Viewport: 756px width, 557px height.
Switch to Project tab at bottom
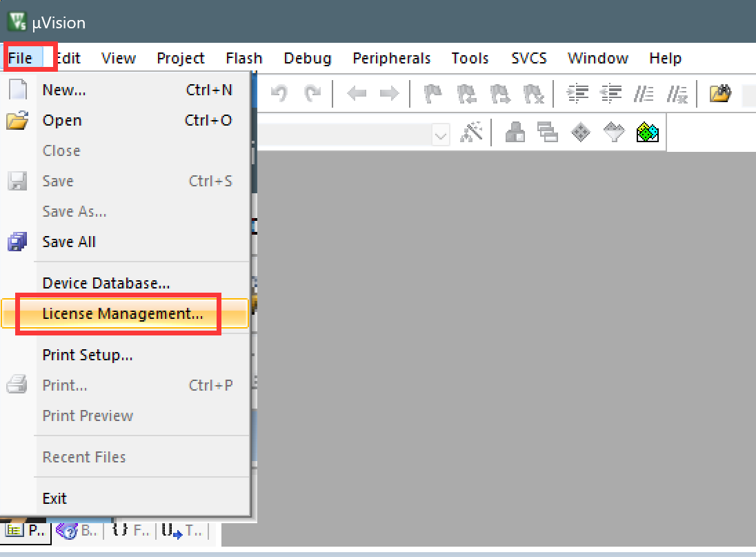26,531
